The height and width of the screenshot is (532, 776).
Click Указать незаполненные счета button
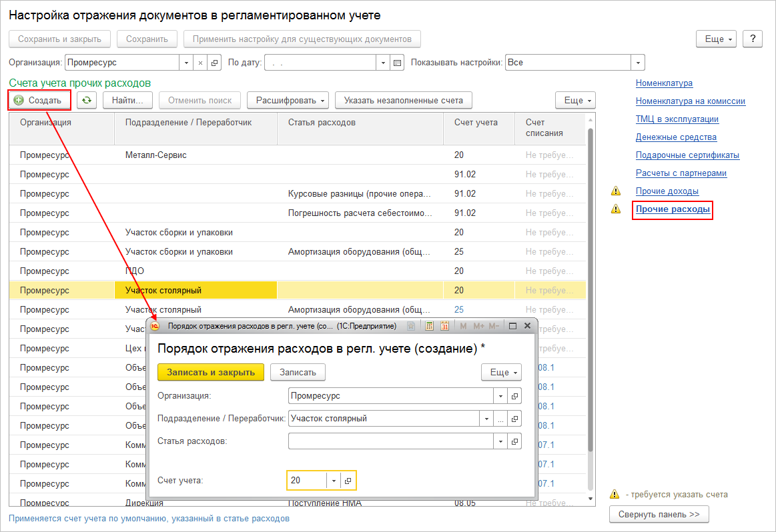[x=403, y=101]
